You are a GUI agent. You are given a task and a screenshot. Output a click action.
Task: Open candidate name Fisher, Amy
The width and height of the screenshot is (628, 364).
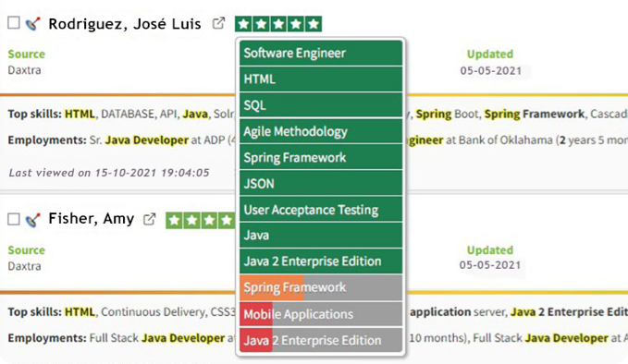click(x=92, y=219)
